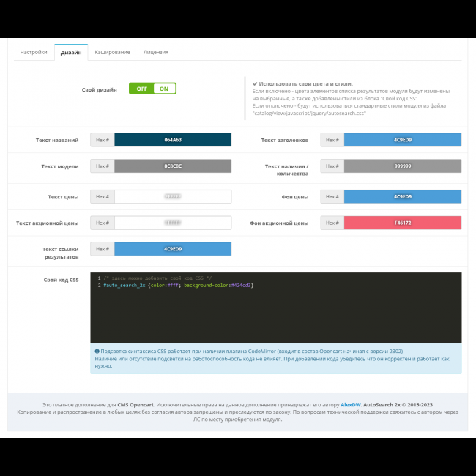Pick the Текст названий color 064A63
Screen dimensions: 476x476
173,140
